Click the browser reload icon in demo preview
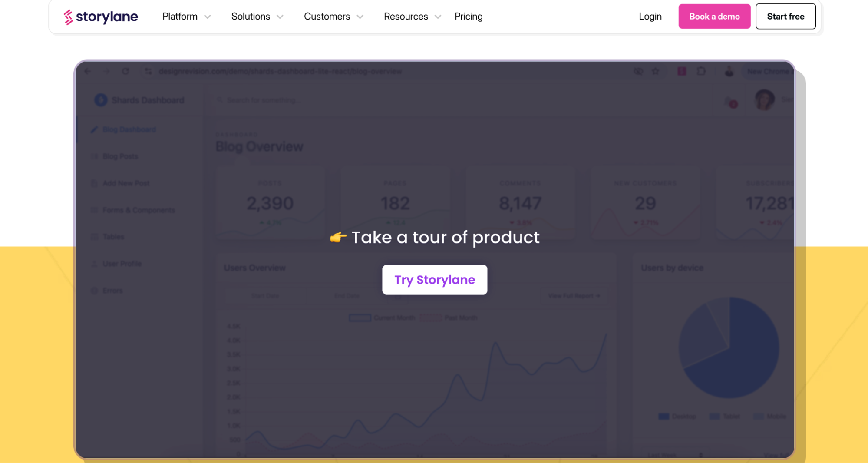Screen dimensions: 868x463 click(x=125, y=71)
